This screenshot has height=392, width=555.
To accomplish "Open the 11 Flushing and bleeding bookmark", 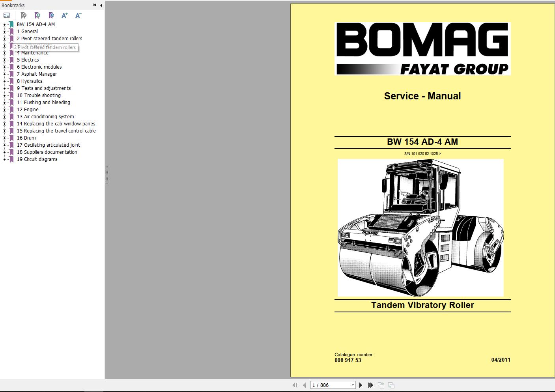I will tap(44, 103).
